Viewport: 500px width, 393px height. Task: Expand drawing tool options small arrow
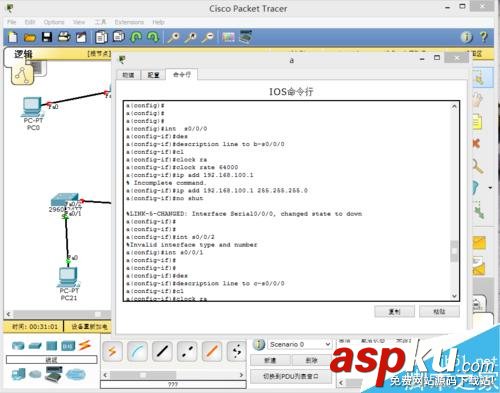(490, 188)
